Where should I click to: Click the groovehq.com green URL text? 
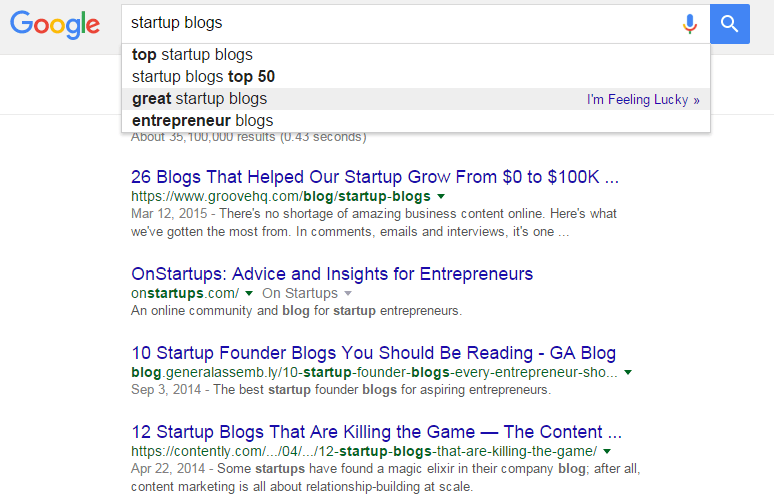[x=280, y=196]
